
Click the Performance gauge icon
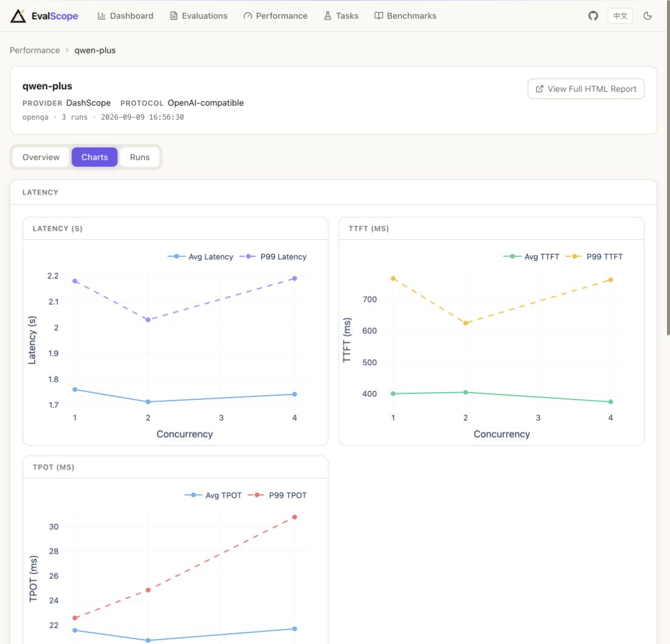pyautogui.click(x=247, y=16)
